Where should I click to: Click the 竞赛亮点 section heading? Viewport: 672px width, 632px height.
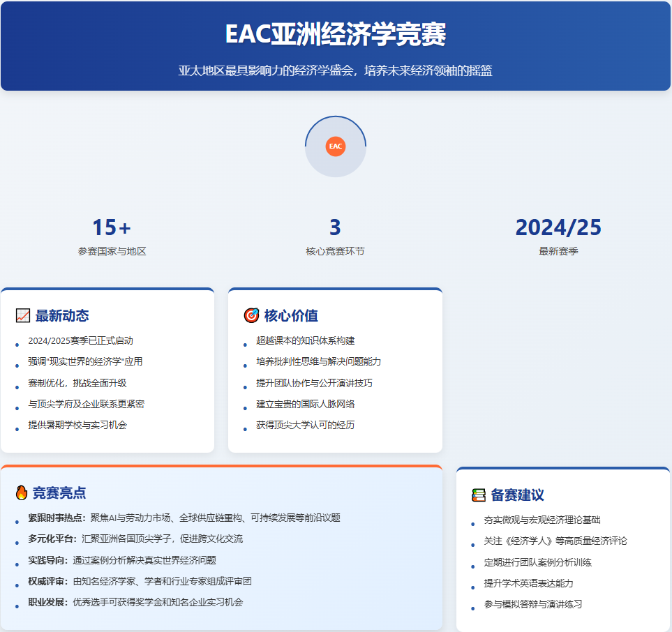tap(59, 493)
